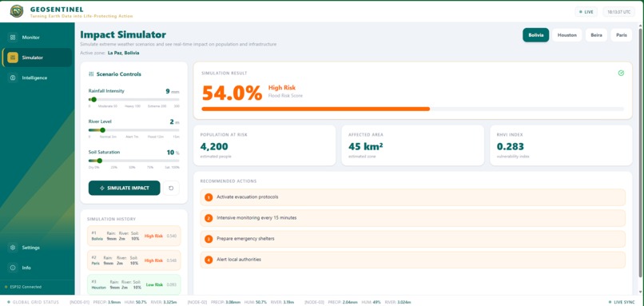
Task: Click 'Intensive monitoring every 15 minutes' action
Action: (x=413, y=218)
